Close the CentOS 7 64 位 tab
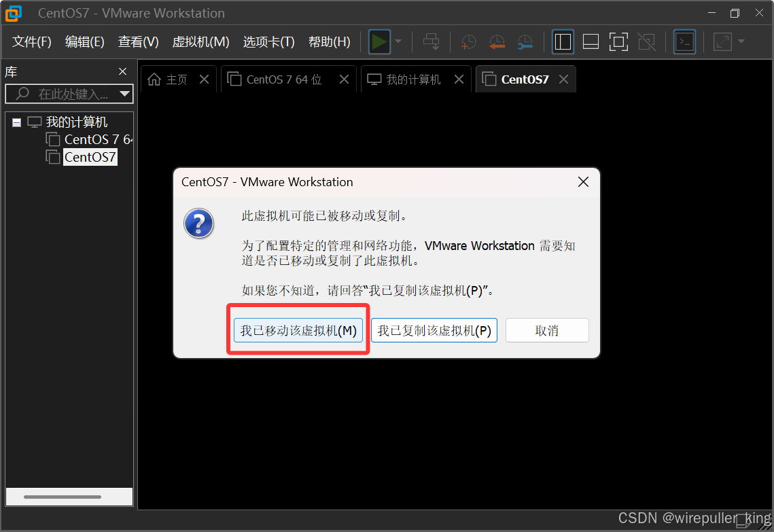774x532 pixels. pyautogui.click(x=344, y=79)
